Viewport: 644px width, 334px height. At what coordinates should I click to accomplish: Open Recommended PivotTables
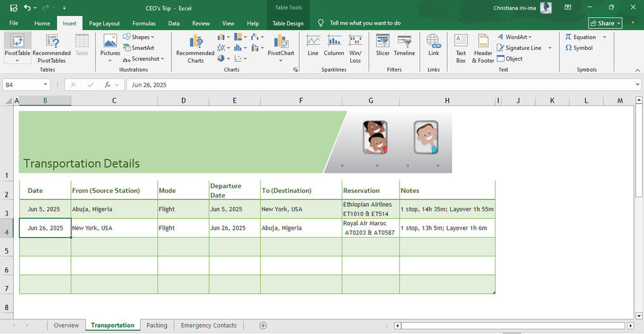(x=51, y=49)
